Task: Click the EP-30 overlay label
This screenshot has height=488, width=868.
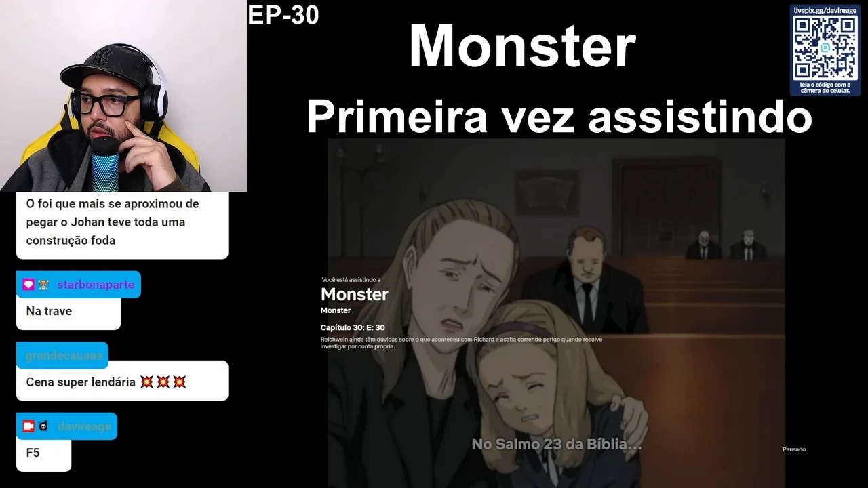Action: coord(283,15)
